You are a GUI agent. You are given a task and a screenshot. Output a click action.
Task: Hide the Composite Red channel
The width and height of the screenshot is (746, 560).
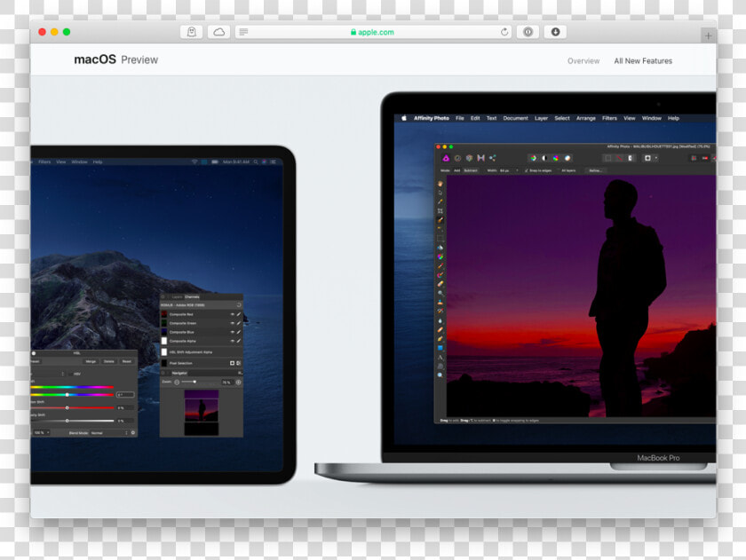233,314
